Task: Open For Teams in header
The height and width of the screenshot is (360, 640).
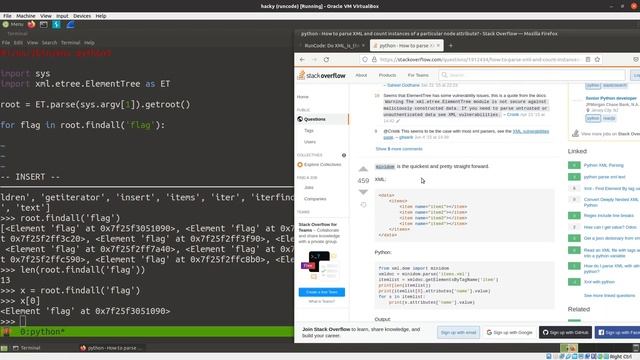Action: point(418,75)
